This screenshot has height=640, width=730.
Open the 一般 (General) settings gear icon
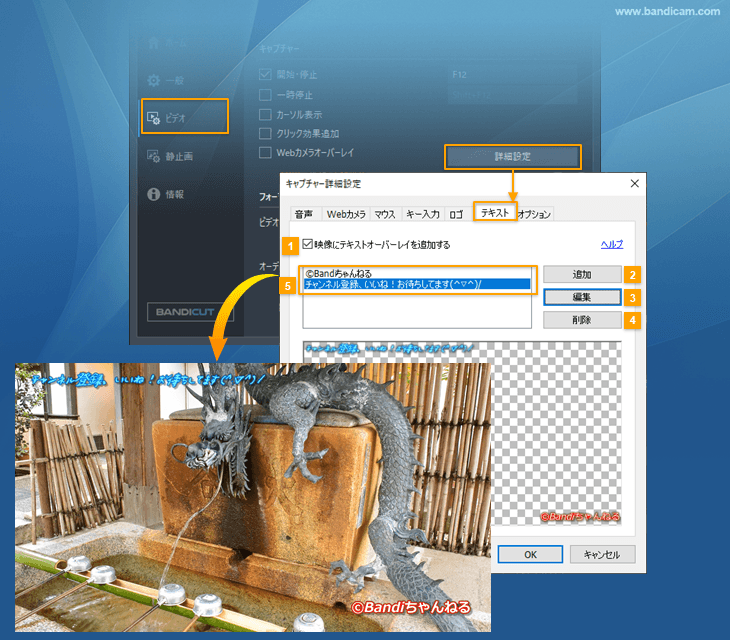tap(154, 81)
